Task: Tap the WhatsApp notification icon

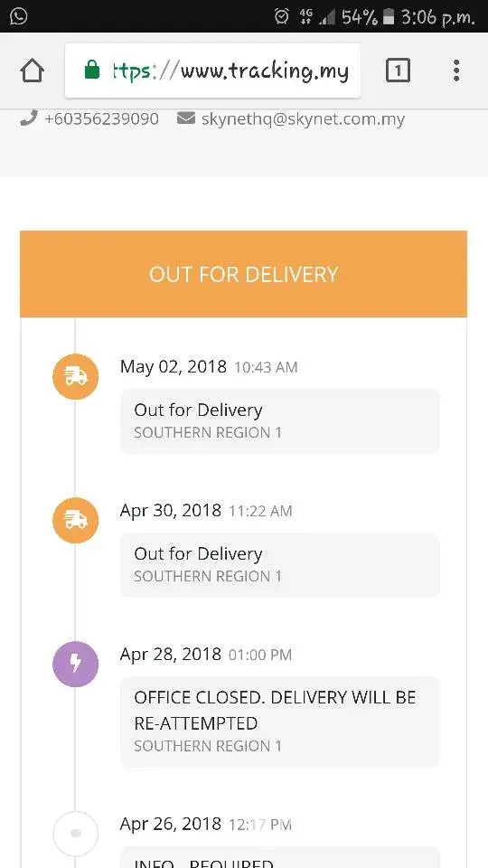Action: click(18, 16)
